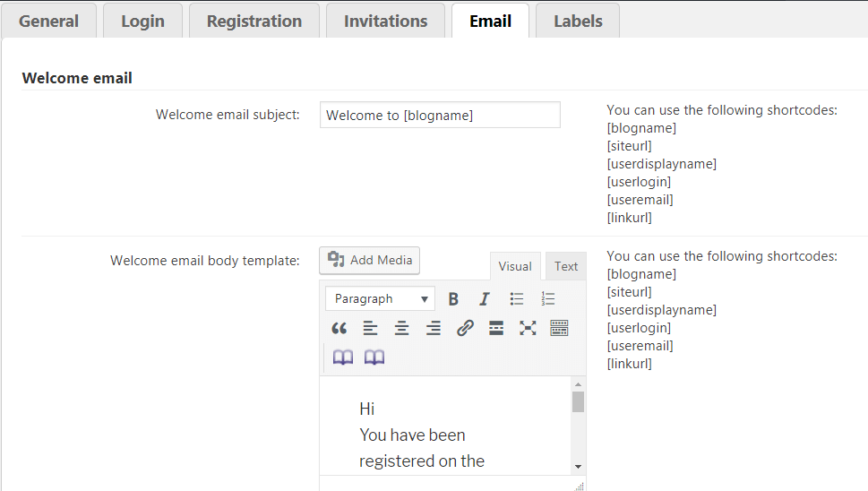Insert a Read More tag
The width and height of the screenshot is (868, 491).
pos(496,329)
